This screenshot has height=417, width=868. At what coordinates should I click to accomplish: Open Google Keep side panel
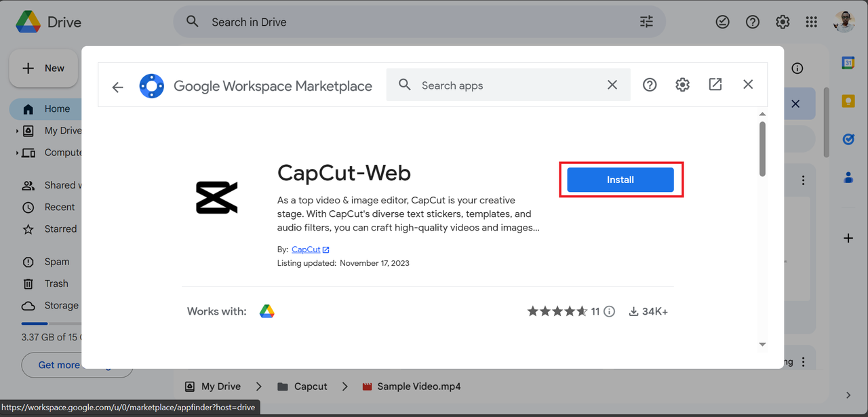(x=848, y=101)
